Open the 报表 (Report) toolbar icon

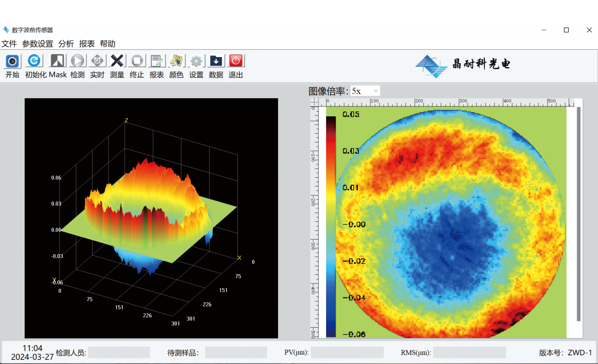click(157, 61)
